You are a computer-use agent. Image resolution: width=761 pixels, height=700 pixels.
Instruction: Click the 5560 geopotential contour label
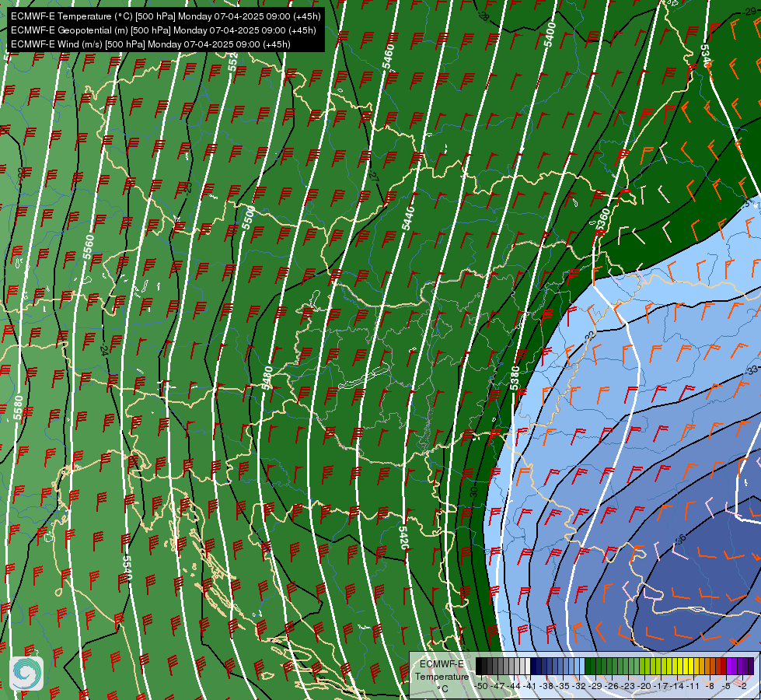click(89, 247)
